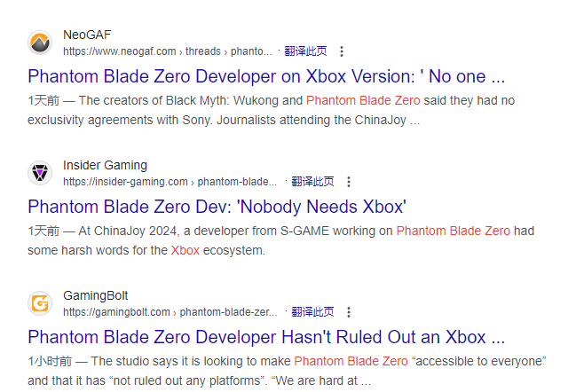The width and height of the screenshot is (576, 392).
Task: Click the gamingbolt.com URL breadcrumb
Action: (x=170, y=312)
